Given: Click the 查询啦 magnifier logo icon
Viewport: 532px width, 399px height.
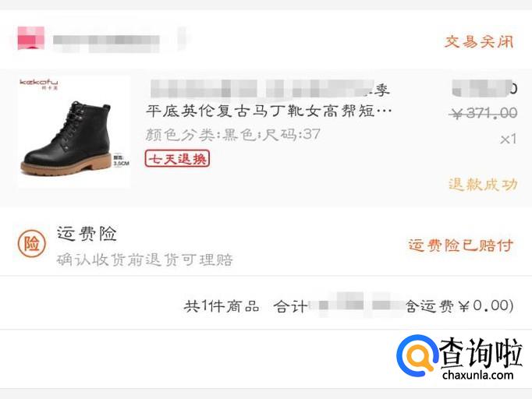Looking at the screenshot, I should pyautogui.click(x=417, y=355).
